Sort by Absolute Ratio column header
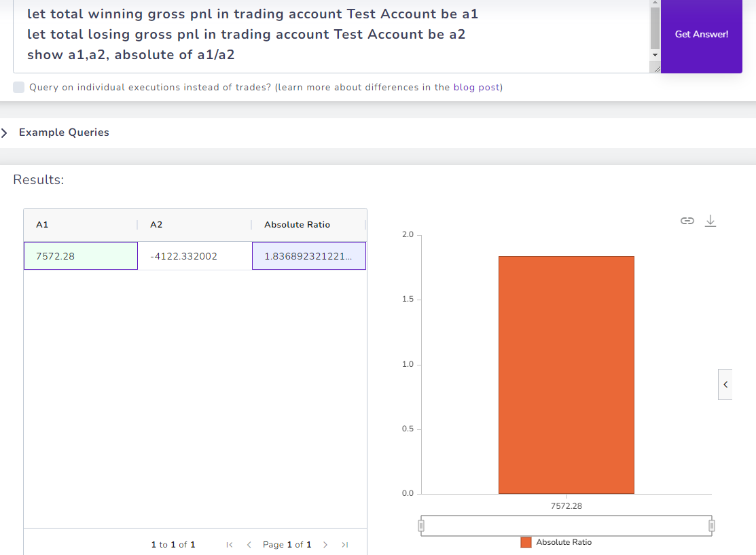Viewport: 756px width, 555px height. [297, 225]
